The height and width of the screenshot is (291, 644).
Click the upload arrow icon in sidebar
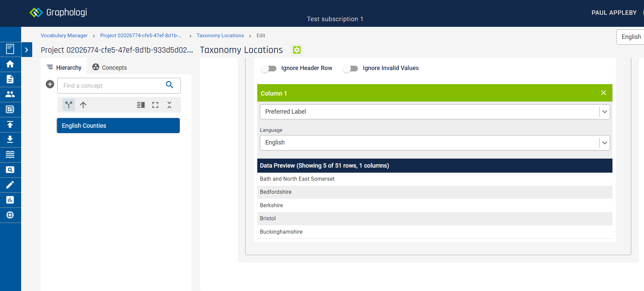[10, 124]
